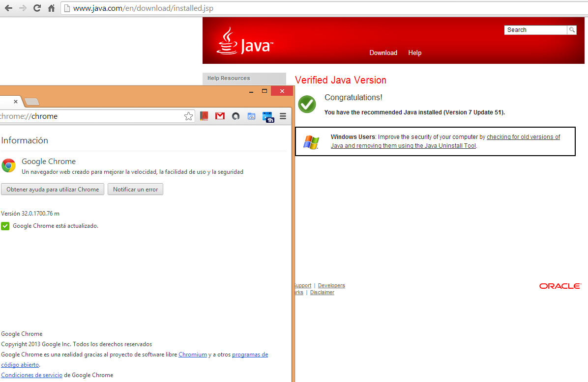
Task: Open a new tab in the Chrome window
Action: [x=32, y=102]
